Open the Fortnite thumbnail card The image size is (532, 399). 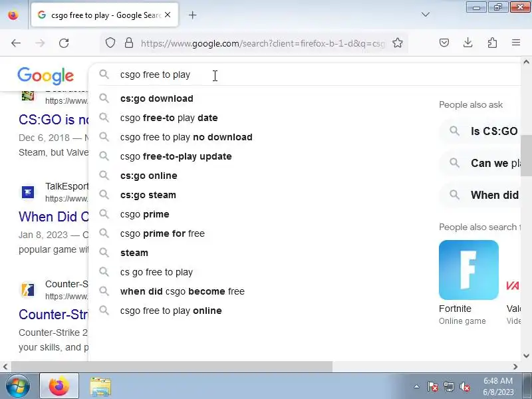pos(469,270)
